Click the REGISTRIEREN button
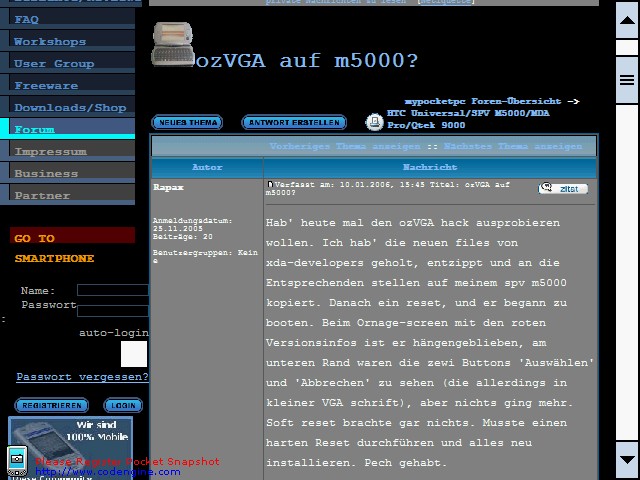The height and width of the screenshot is (480, 640). click(51, 405)
